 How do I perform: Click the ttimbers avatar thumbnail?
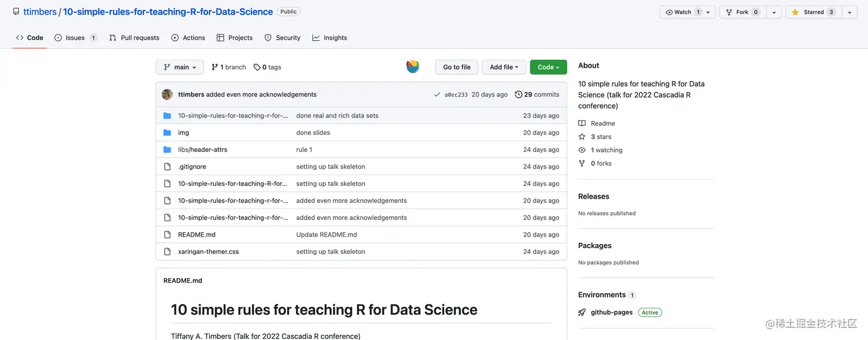(x=167, y=94)
